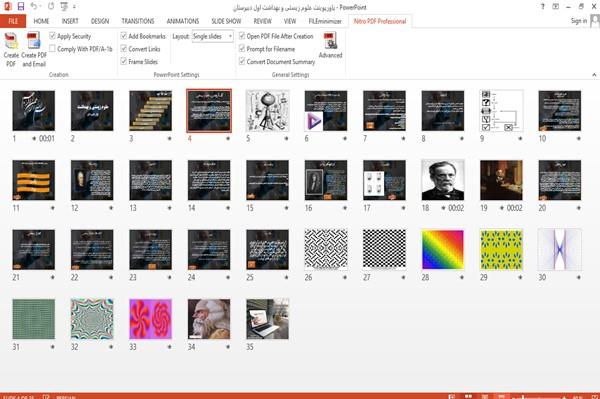Click the transition star icon under slide 16
The height and width of the screenshot is (399, 600).
(x=345, y=208)
